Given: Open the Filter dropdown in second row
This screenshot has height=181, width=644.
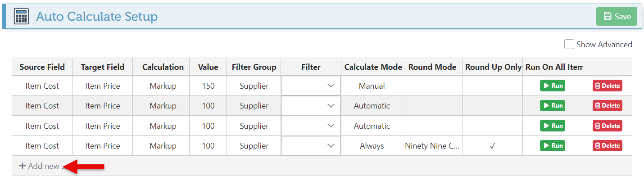Looking at the screenshot, I should (x=311, y=106).
